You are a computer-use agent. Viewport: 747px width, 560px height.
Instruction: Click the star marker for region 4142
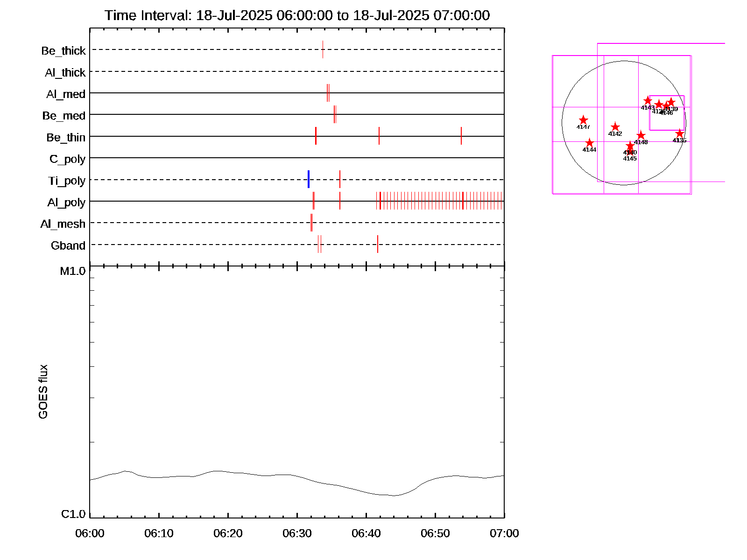615,127
